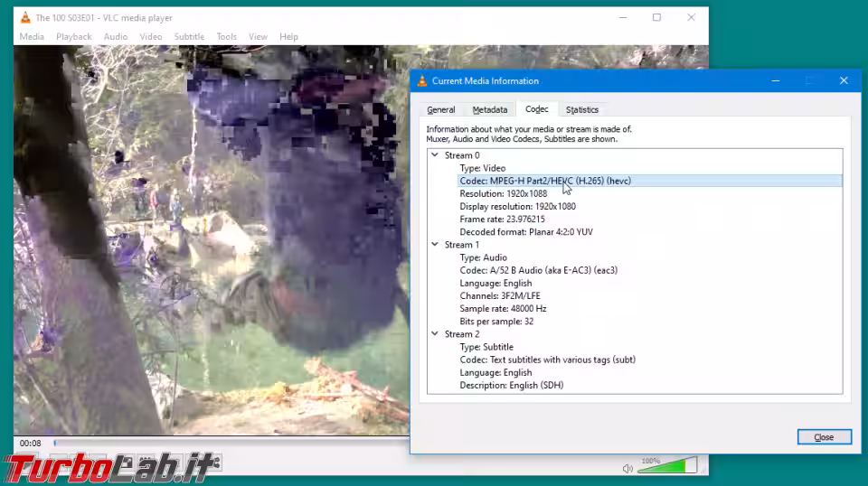This screenshot has height=486, width=868.
Task: Select the 'Type: Subtitle' row
Action: click(x=486, y=347)
